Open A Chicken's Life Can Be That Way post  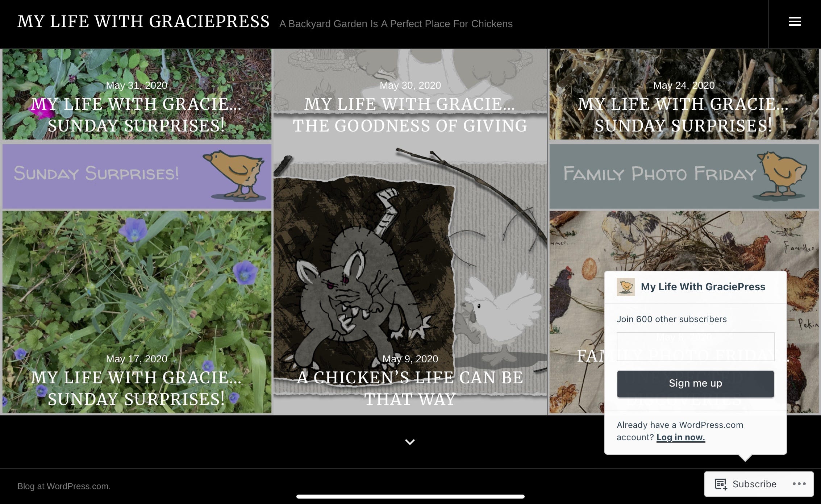point(410,388)
